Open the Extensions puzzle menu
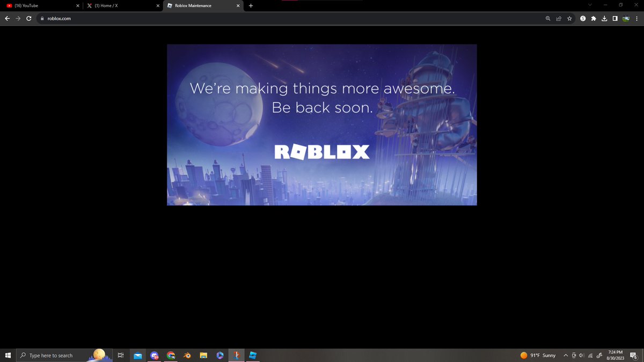 pos(594,18)
